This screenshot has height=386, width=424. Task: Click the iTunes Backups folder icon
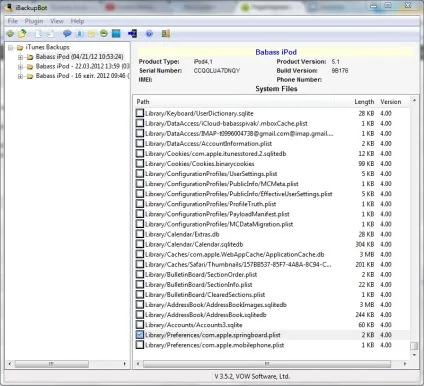[20, 47]
